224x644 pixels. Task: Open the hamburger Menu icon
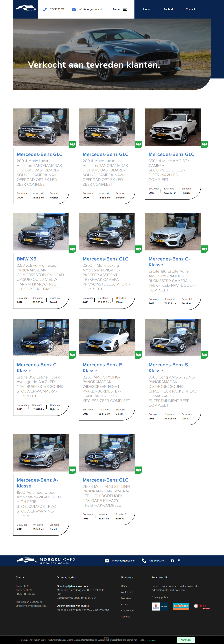click(x=125, y=9)
